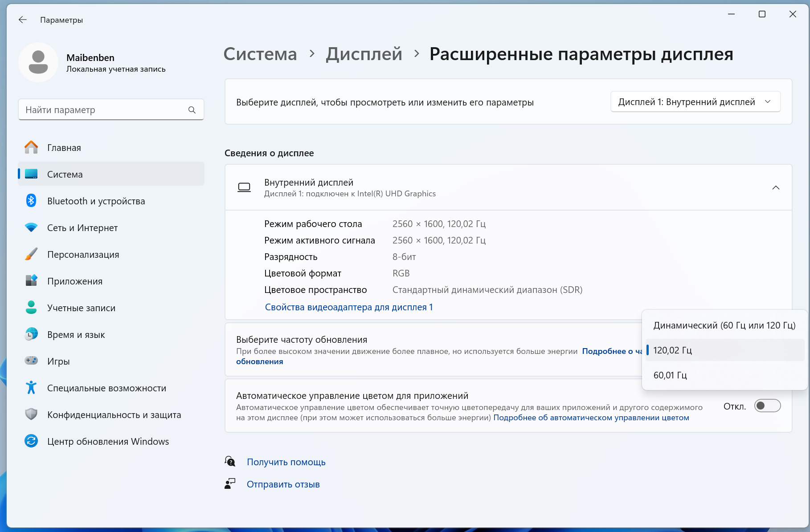Open Главная in the sidebar
The image size is (810, 532).
coord(111,148)
